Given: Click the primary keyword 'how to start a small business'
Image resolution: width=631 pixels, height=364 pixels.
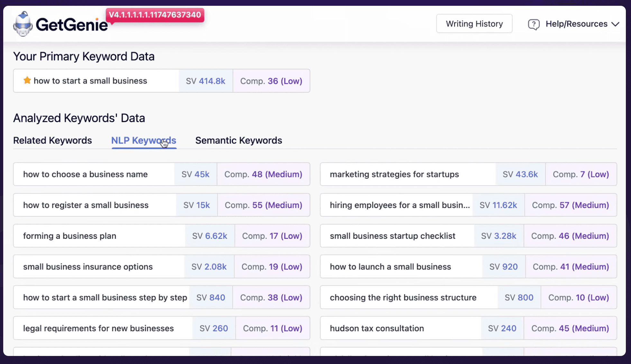Looking at the screenshot, I should (x=90, y=81).
